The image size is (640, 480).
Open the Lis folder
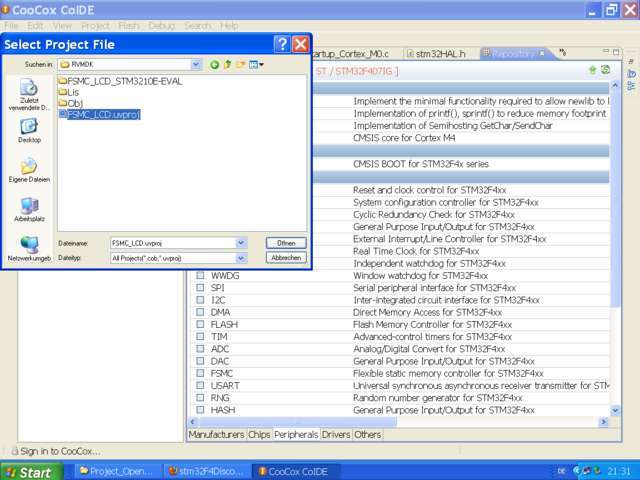[x=69, y=92]
